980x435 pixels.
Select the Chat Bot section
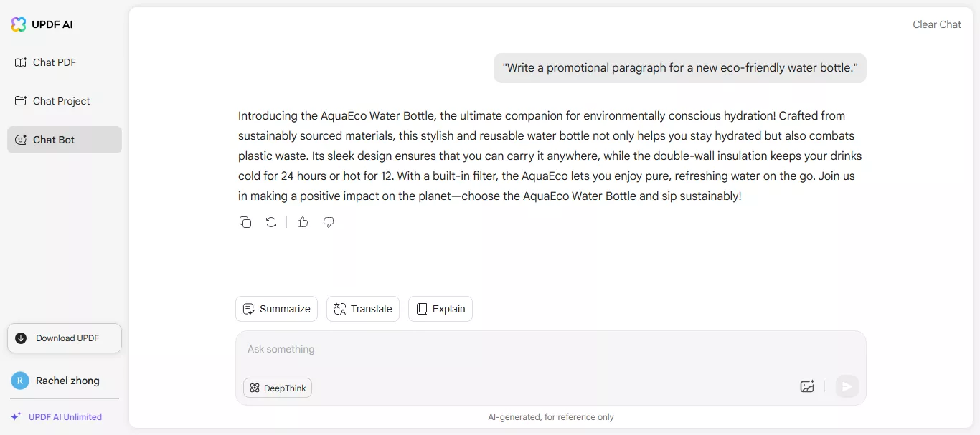point(65,140)
